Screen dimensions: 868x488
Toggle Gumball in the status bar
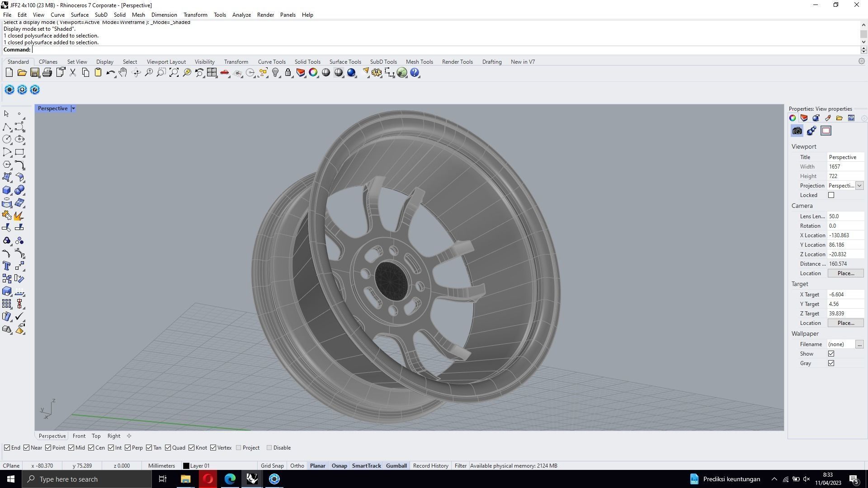pos(396,466)
